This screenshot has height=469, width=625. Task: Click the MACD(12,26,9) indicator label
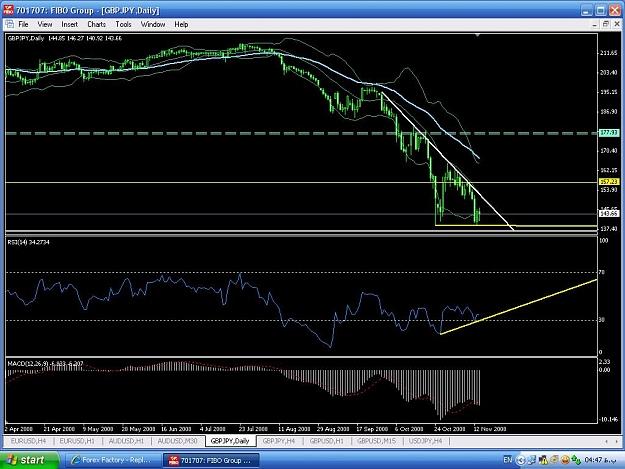point(45,363)
